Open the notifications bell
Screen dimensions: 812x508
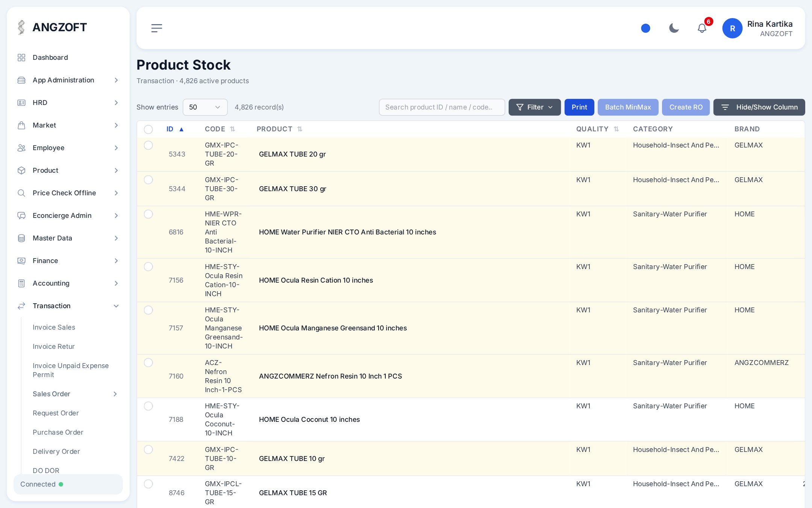(x=702, y=28)
